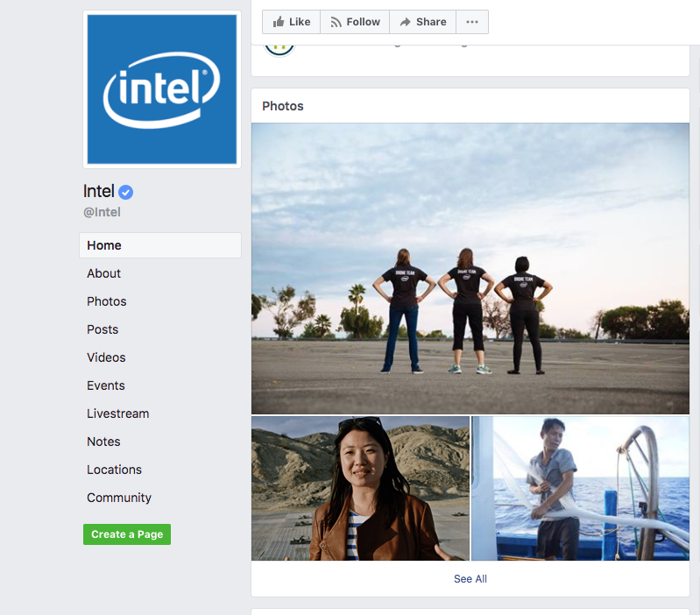The image size is (700, 615).
Task: Click the blue verified badge next to Intel
Action: pos(126,192)
